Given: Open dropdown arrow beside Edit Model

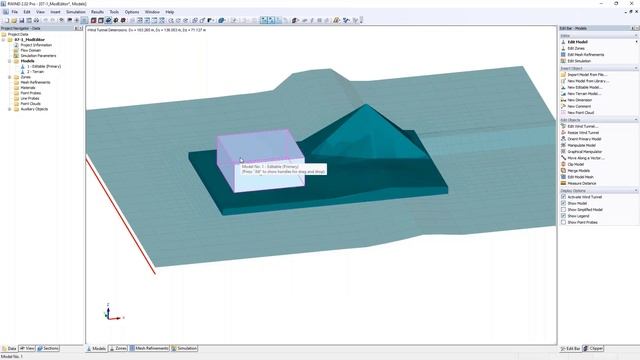Looking at the screenshot, I should pos(636,42).
